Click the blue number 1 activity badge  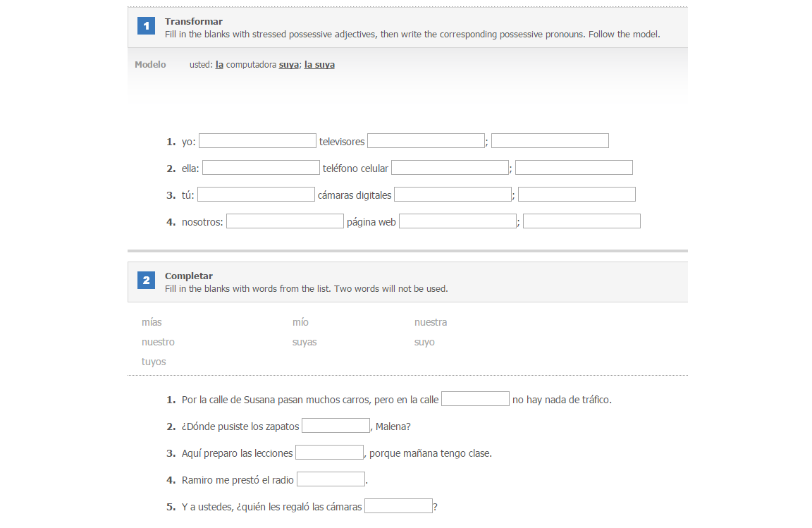point(146,26)
